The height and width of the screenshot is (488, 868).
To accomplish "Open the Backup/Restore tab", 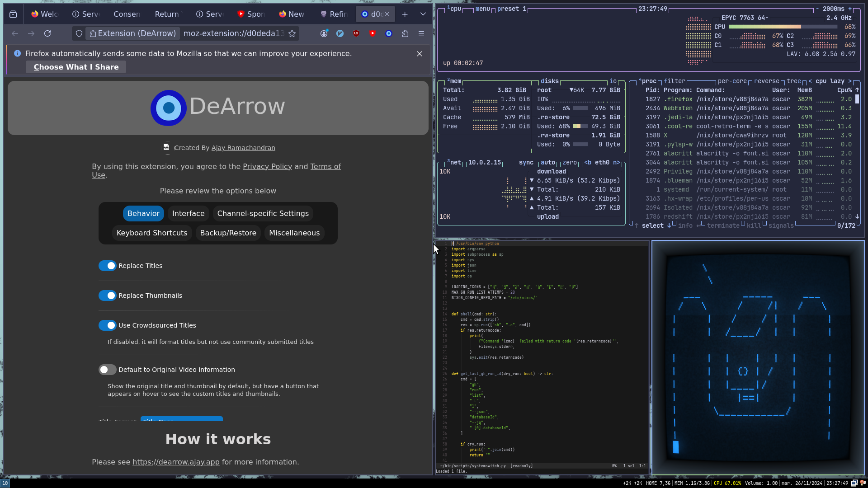I will point(228,233).
